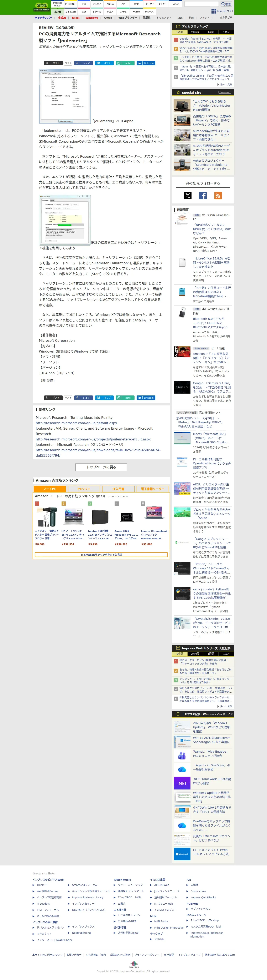Switch access ranking to the 1週間 tab

click(211, 32)
